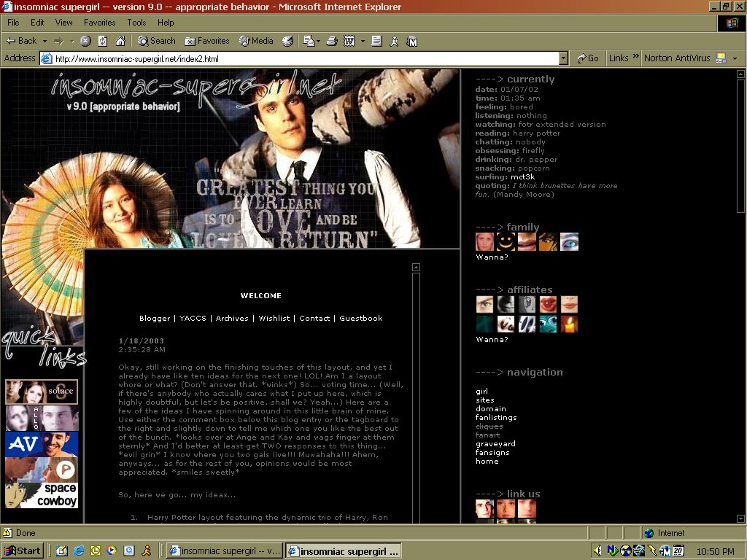Launch Windows Media Player from Quick Launch
Image resolution: width=747 pixels, height=560 pixels.
pos(112,551)
